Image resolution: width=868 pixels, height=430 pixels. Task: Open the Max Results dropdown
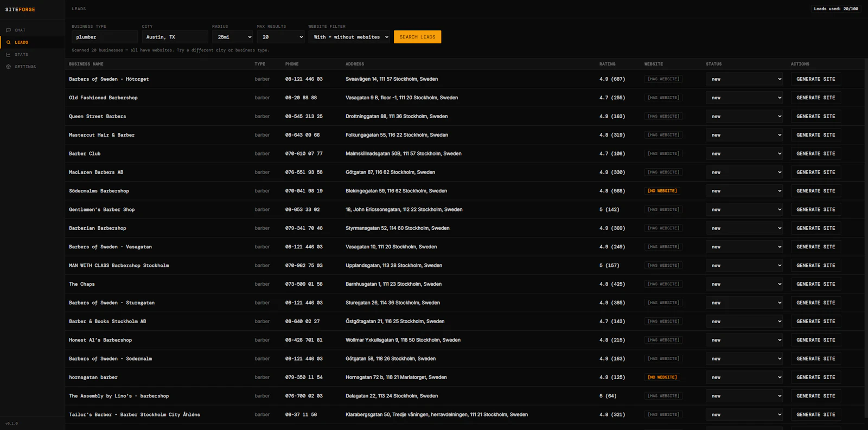[x=280, y=37]
